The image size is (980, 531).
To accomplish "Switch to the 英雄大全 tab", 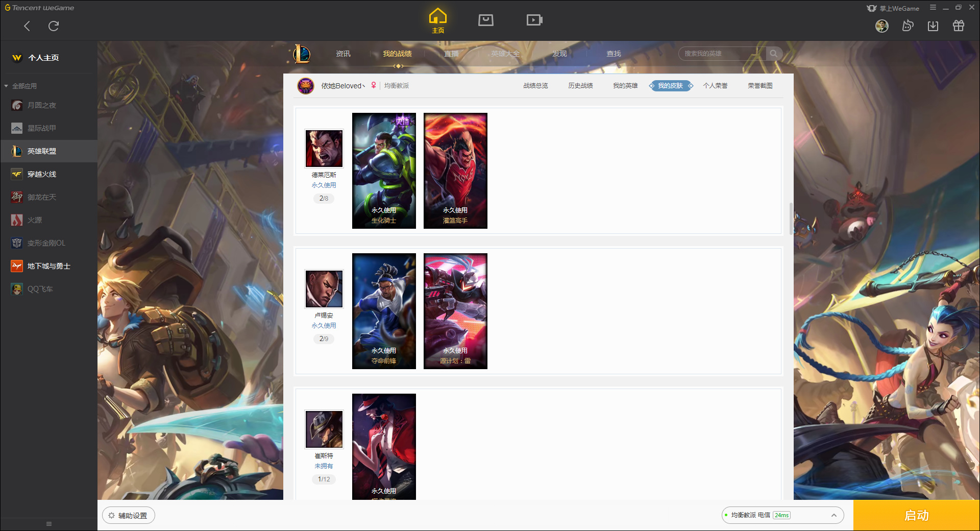I will click(505, 54).
